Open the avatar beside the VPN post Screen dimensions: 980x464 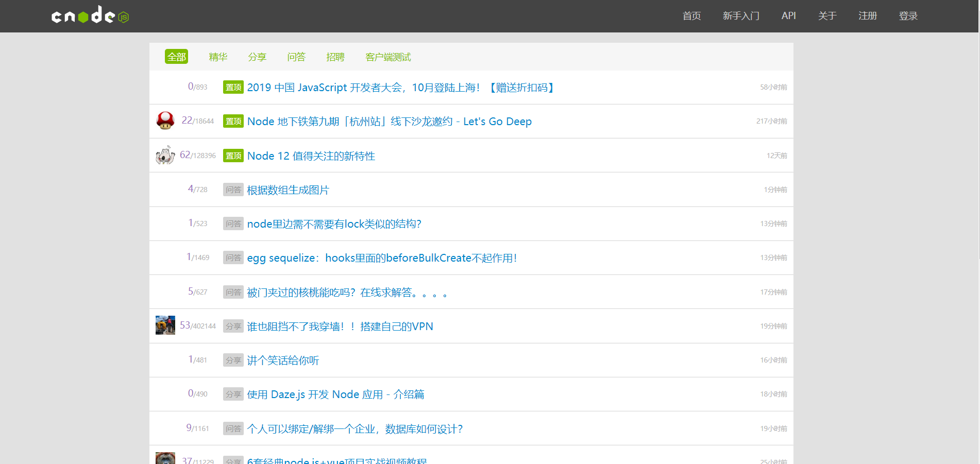click(x=165, y=325)
